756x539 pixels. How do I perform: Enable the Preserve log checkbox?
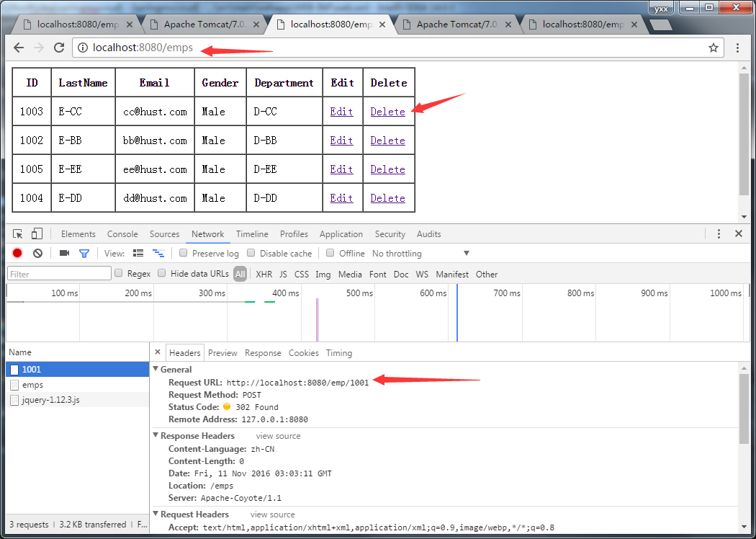click(184, 253)
